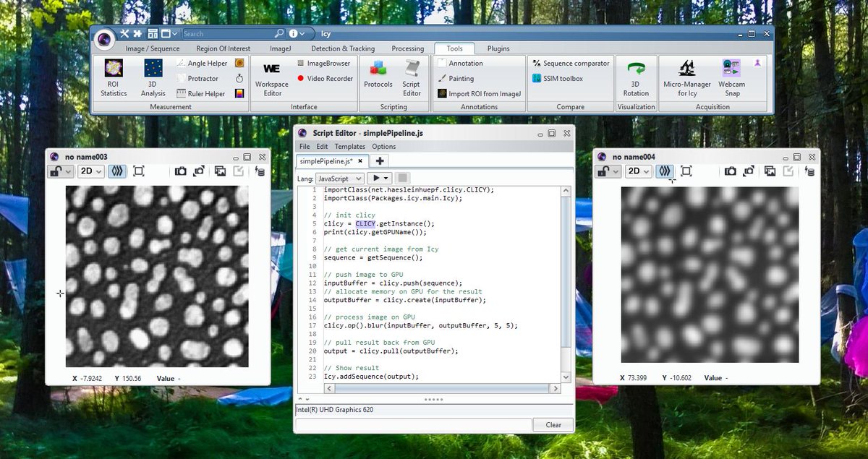Click fit-to-canvas icon in no name003
The image size is (868, 459).
click(x=139, y=171)
